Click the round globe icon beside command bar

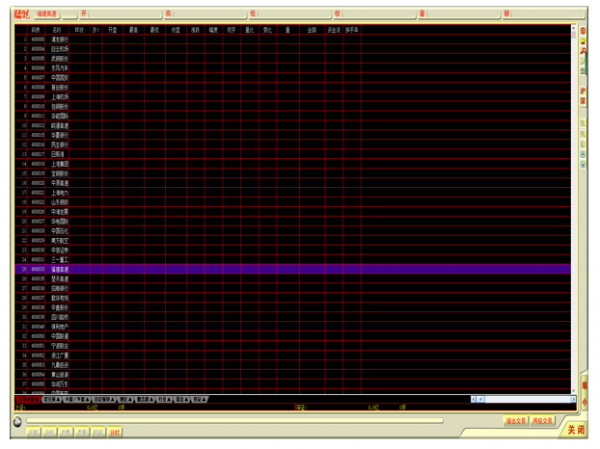coord(17,422)
